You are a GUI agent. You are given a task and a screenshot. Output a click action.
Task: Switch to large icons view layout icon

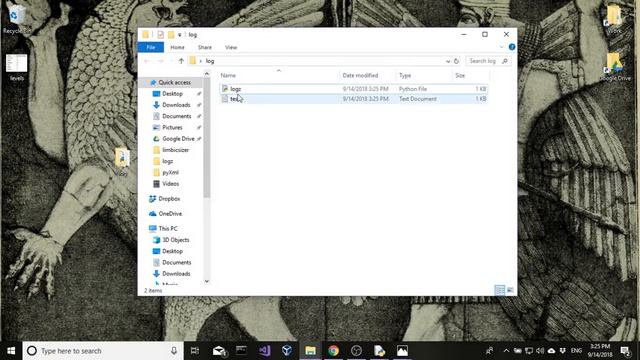510,290
